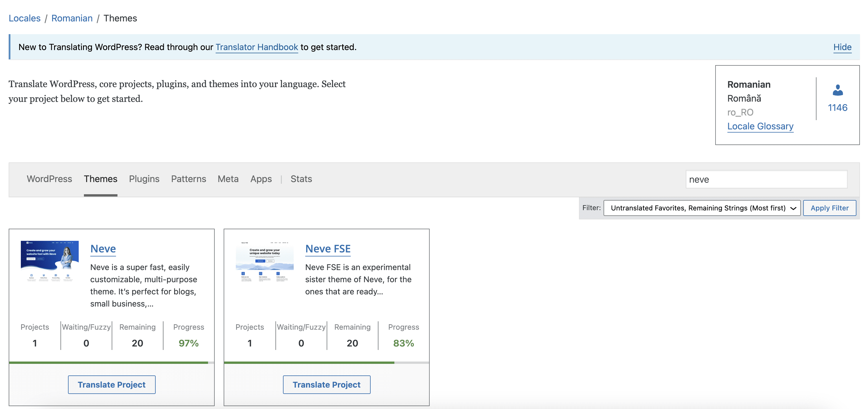The width and height of the screenshot is (868, 409).
Task: Open the Neve FSE title link
Action: (x=328, y=249)
